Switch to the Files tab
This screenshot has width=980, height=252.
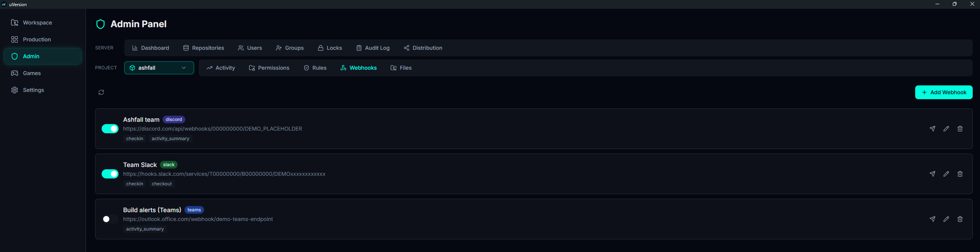pos(401,68)
